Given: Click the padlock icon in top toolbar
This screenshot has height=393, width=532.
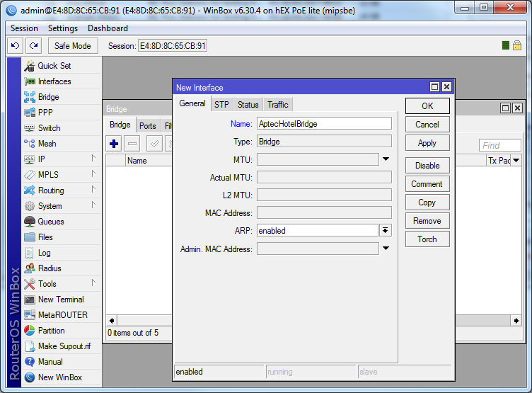Looking at the screenshot, I should pos(517,45).
